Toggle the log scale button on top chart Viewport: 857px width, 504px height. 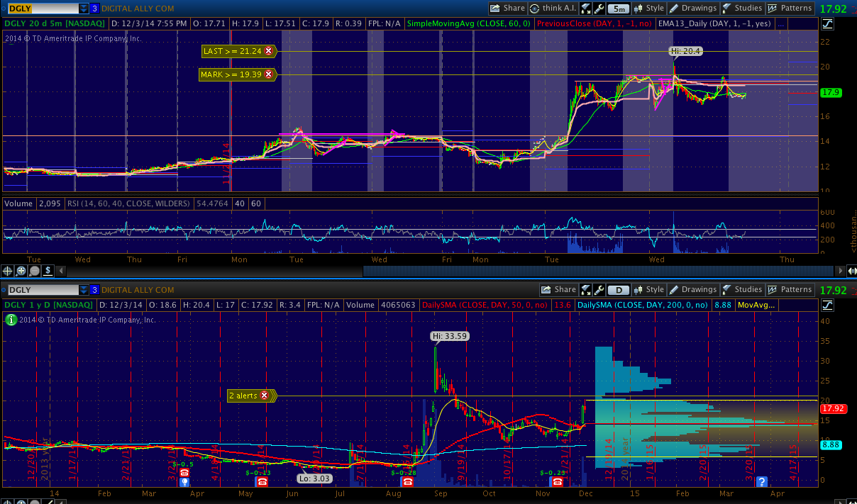(x=827, y=23)
